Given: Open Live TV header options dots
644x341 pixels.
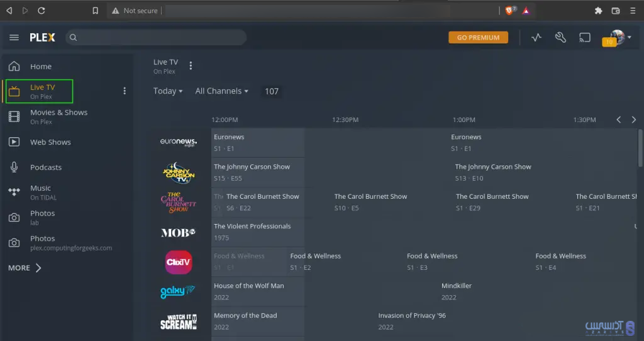Looking at the screenshot, I should click(x=191, y=65).
